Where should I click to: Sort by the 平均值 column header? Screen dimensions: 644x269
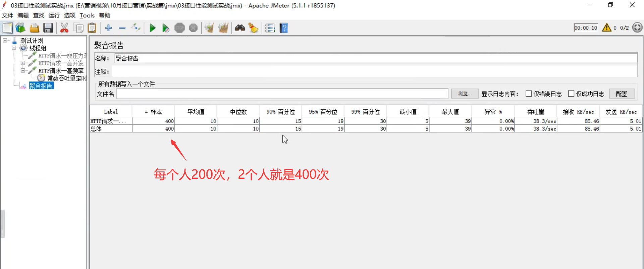click(x=196, y=112)
